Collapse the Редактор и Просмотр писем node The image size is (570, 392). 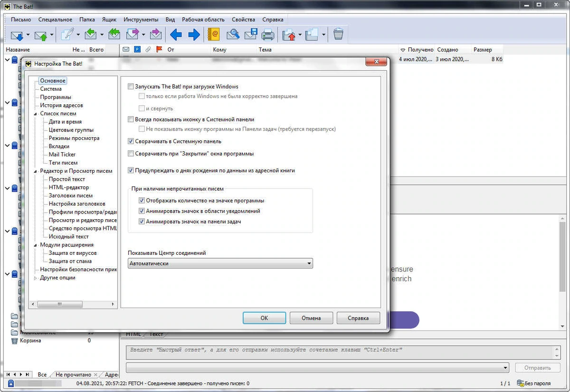(x=36, y=171)
